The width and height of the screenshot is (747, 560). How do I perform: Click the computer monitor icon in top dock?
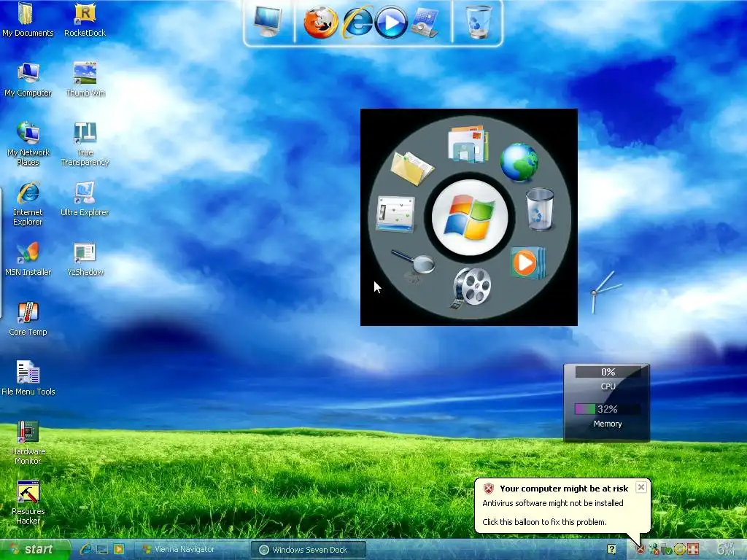(x=268, y=21)
